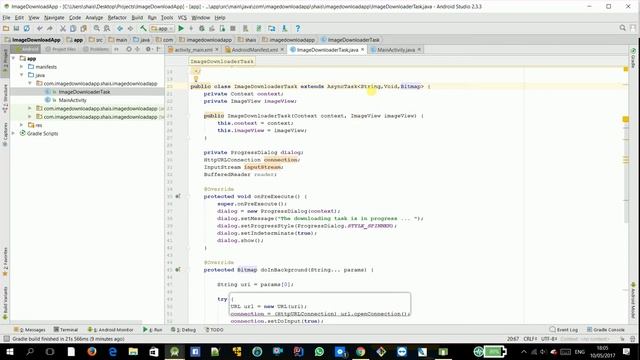Open the File menu
The width and height of the screenshot is (640, 360).
pos(6,18)
